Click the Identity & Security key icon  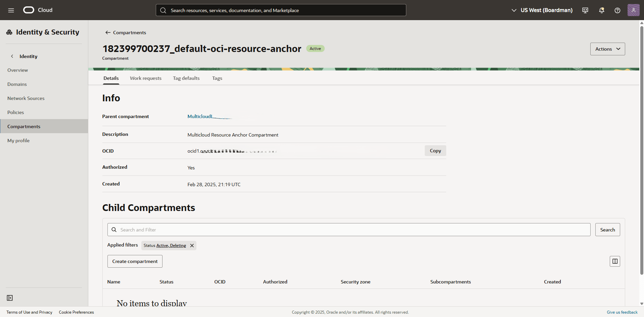click(9, 32)
